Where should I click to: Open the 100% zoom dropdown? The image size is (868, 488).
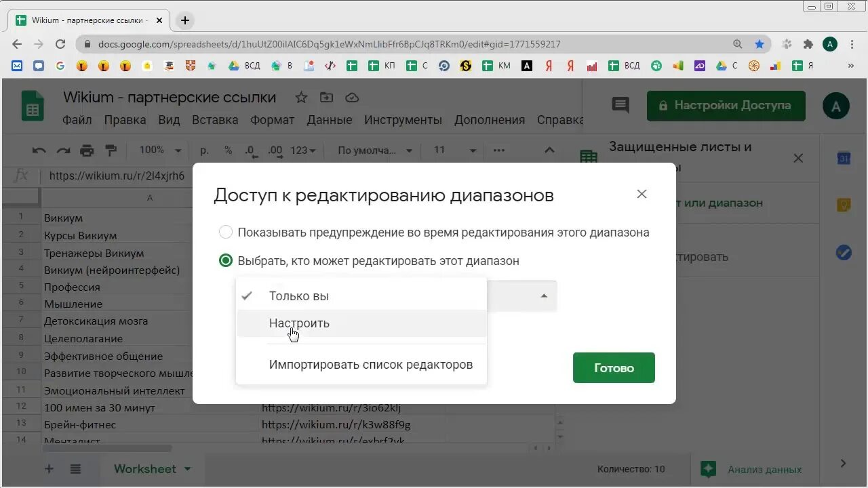(x=160, y=150)
